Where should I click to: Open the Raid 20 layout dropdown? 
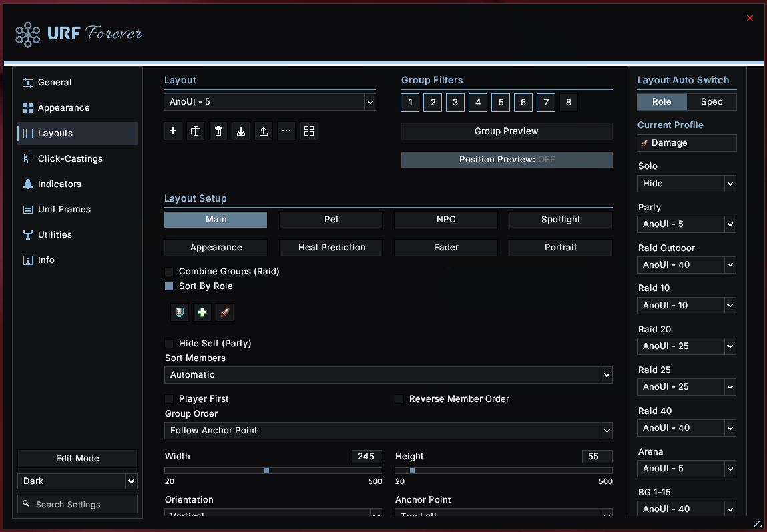[x=687, y=346]
